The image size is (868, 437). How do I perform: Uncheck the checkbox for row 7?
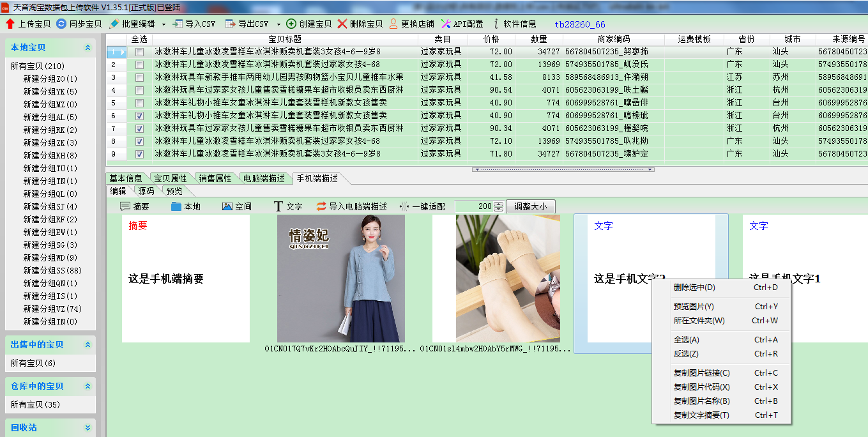pos(139,128)
